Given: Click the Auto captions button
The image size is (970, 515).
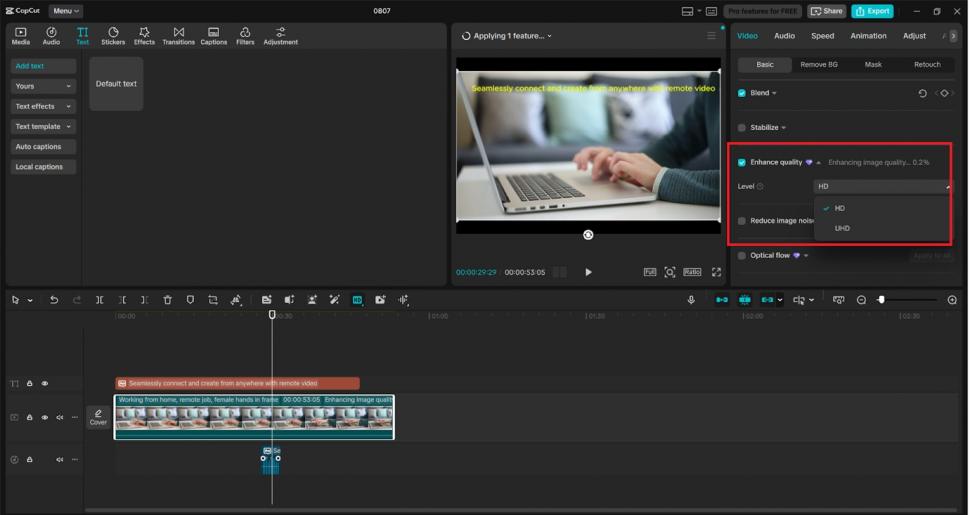Looking at the screenshot, I should (39, 147).
